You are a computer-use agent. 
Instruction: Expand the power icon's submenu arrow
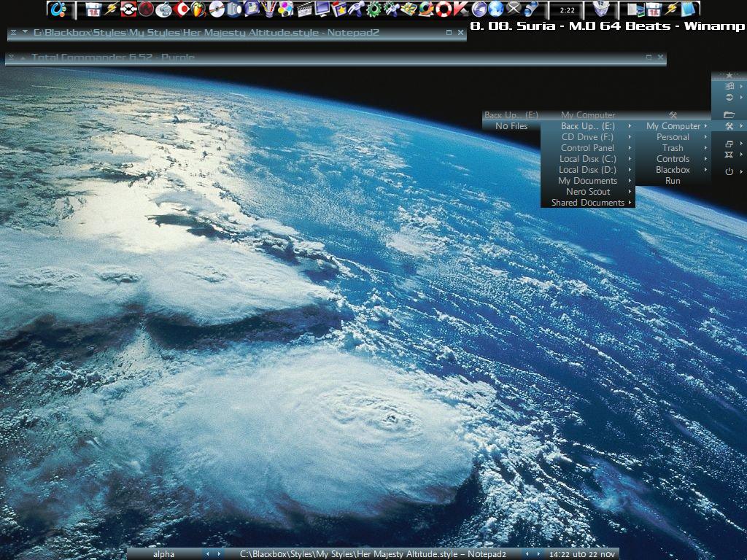pos(741,171)
